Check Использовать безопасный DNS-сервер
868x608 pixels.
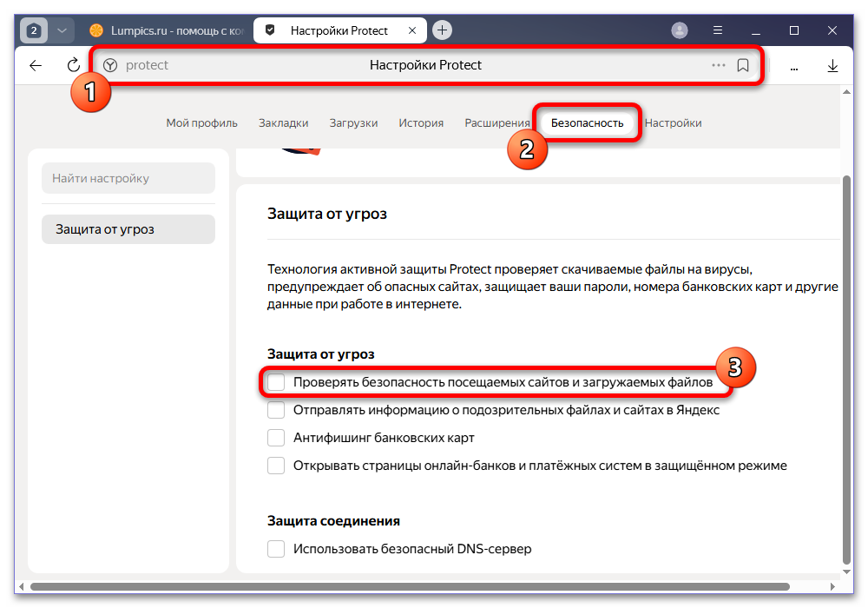pos(276,549)
